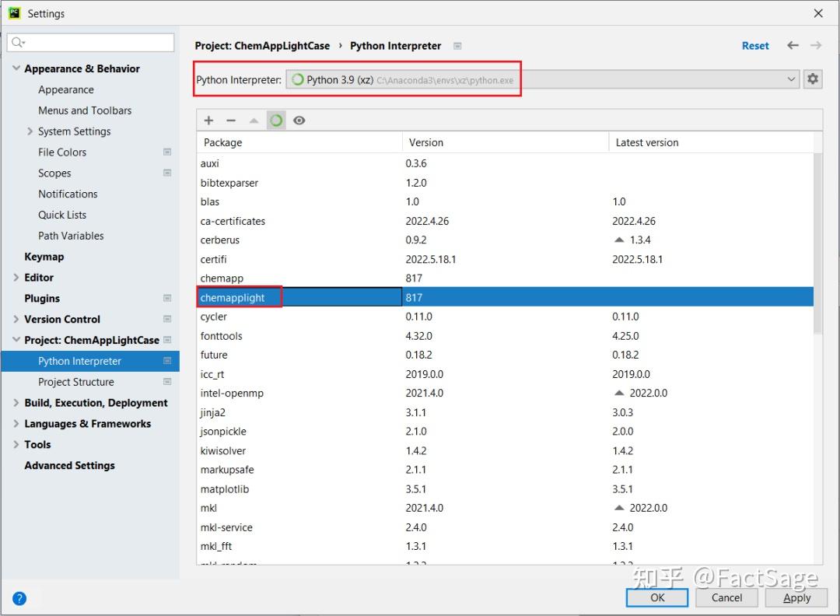Click the project-level icon beside Version Control
The height and width of the screenshot is (616, 840).
pos(167,319)
